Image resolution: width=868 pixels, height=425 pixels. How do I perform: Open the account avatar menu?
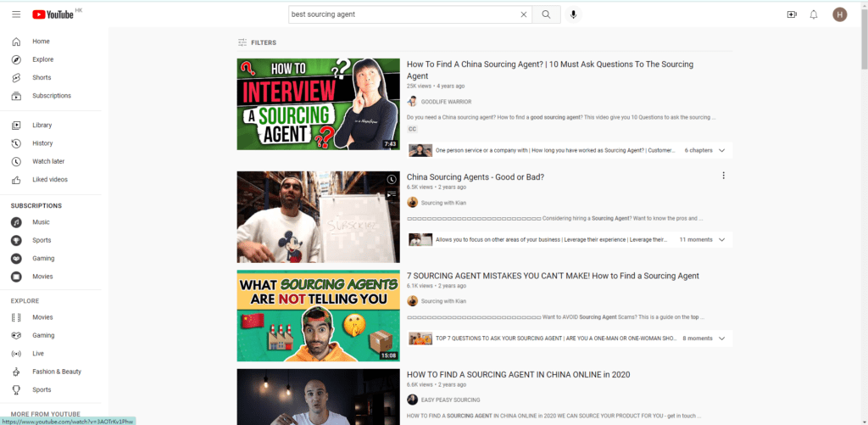click(x=840, y=14)
